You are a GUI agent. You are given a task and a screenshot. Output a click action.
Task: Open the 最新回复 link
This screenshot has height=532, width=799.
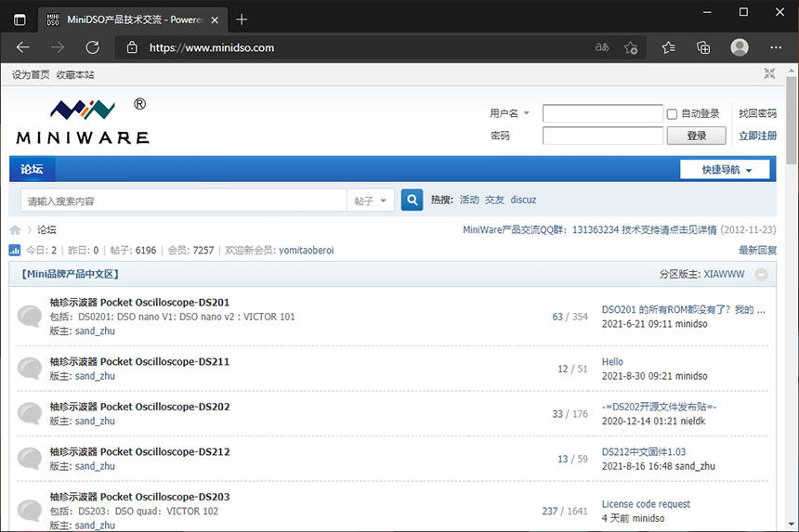758,250
